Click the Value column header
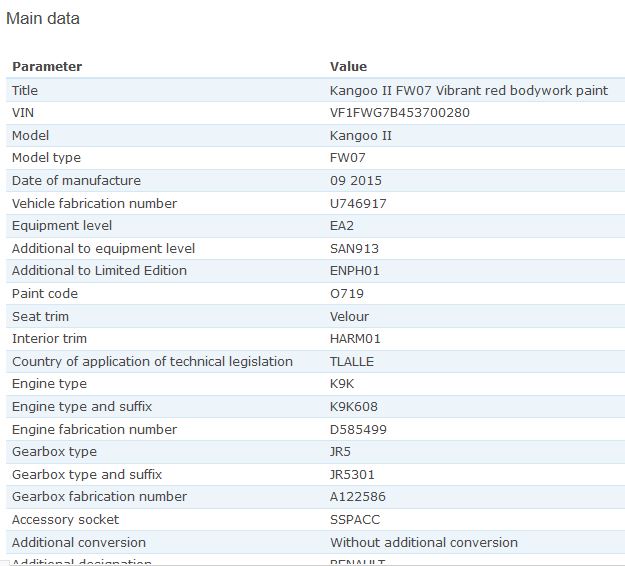Viewport: 625px width, 566px height. (348, 67)
